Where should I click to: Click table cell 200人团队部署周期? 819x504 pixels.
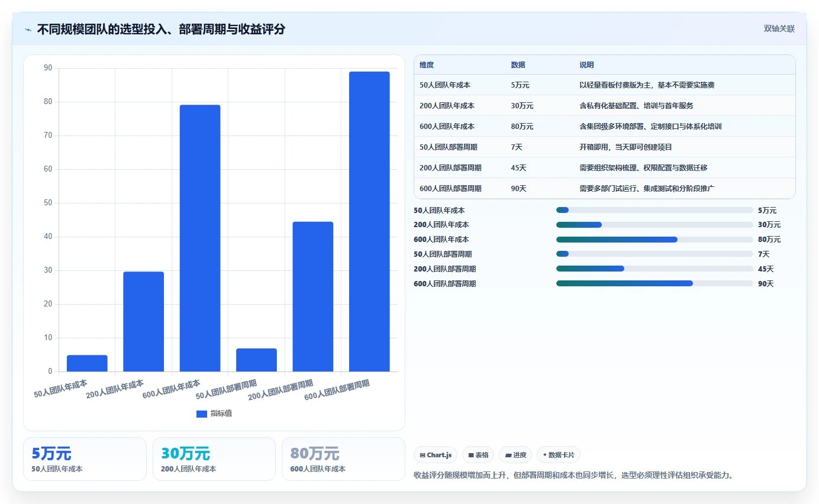[450, 168]
